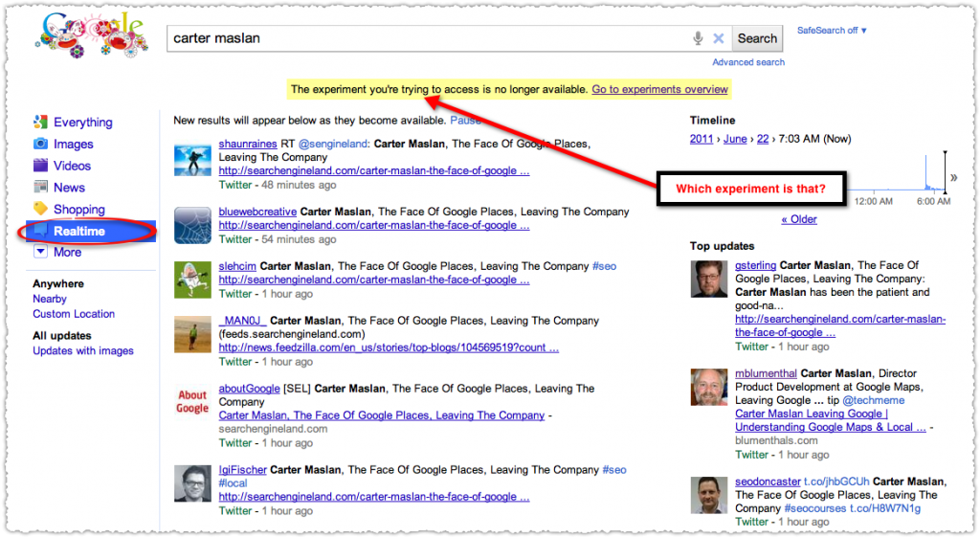The width and height of the screenshot is (980, 538).
Task: Filter by Updates with images
Action: tap(83, 350)
